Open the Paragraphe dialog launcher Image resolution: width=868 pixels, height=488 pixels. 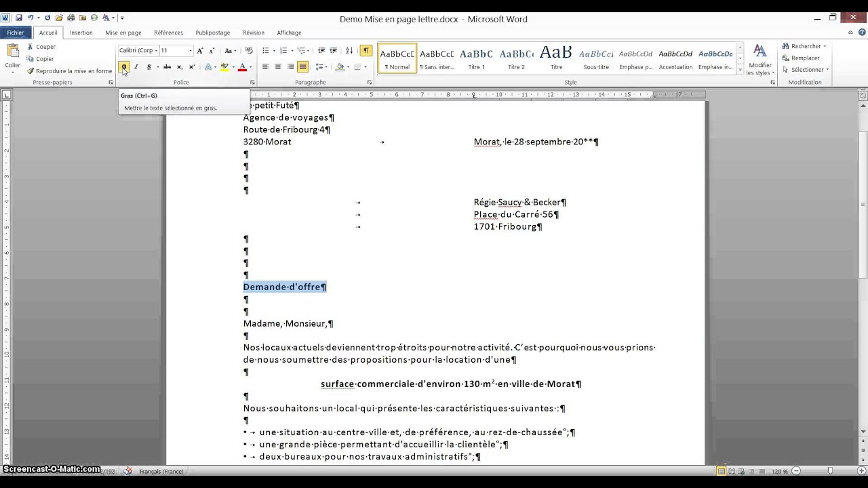[x=370, y=83]
